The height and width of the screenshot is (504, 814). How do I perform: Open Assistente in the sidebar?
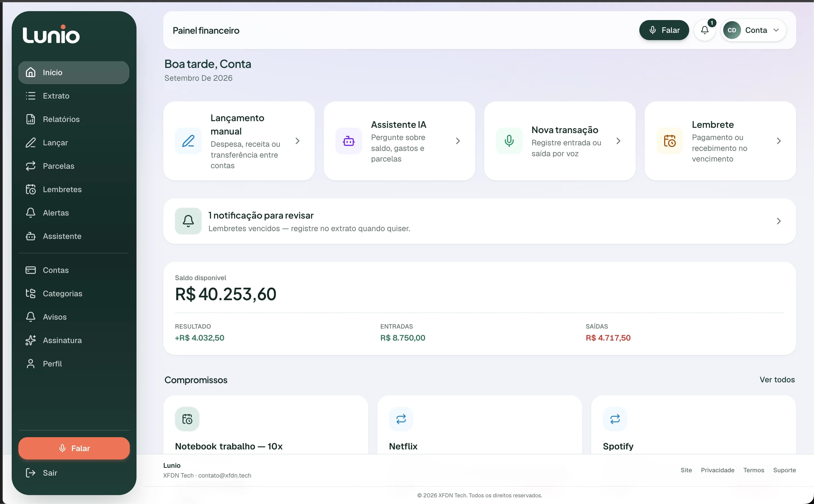pos(74,236)
